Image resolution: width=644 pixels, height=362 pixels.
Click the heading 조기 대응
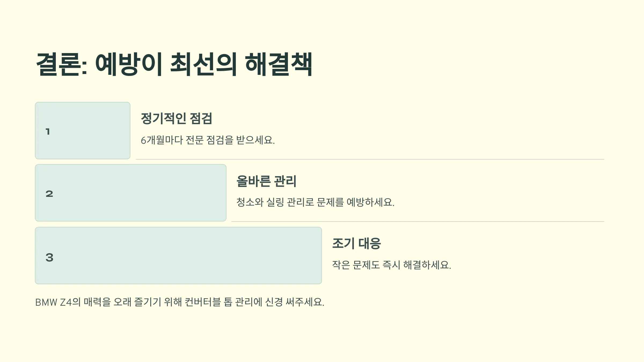pos(356,243)
